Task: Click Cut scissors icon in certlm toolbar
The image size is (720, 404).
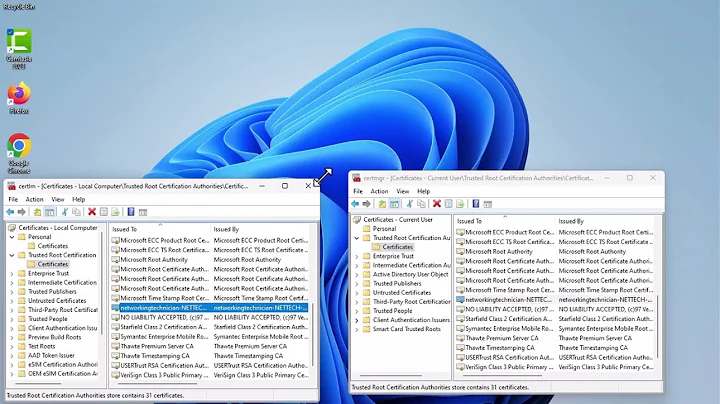Action: click(x=65, y=212)
